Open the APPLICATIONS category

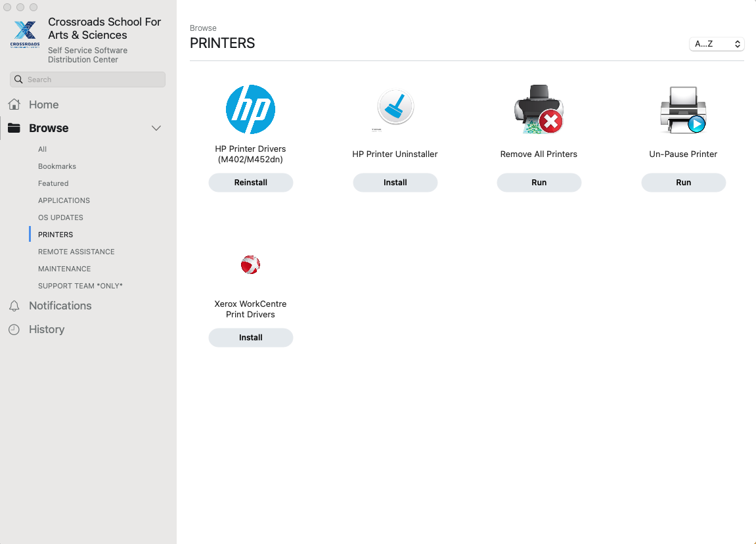[x=64, y=200]
